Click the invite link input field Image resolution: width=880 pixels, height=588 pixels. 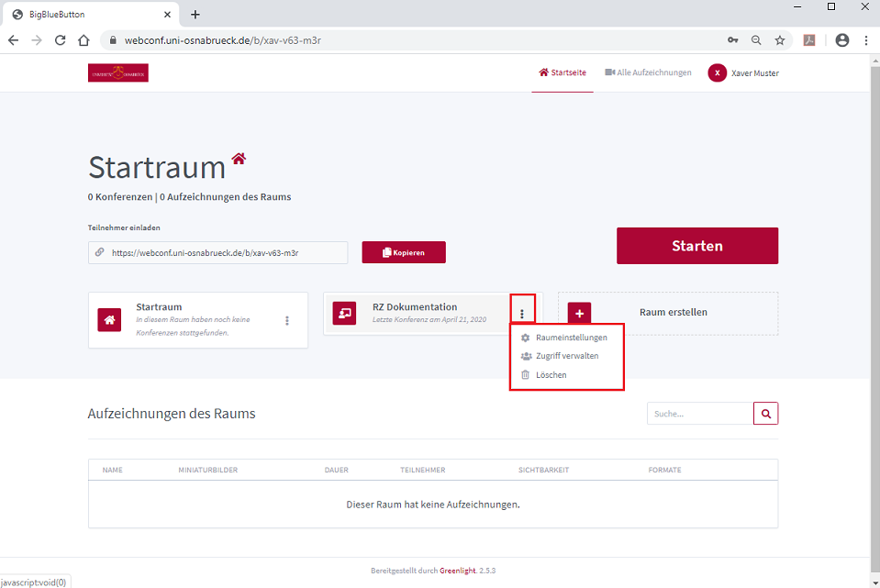217,252
